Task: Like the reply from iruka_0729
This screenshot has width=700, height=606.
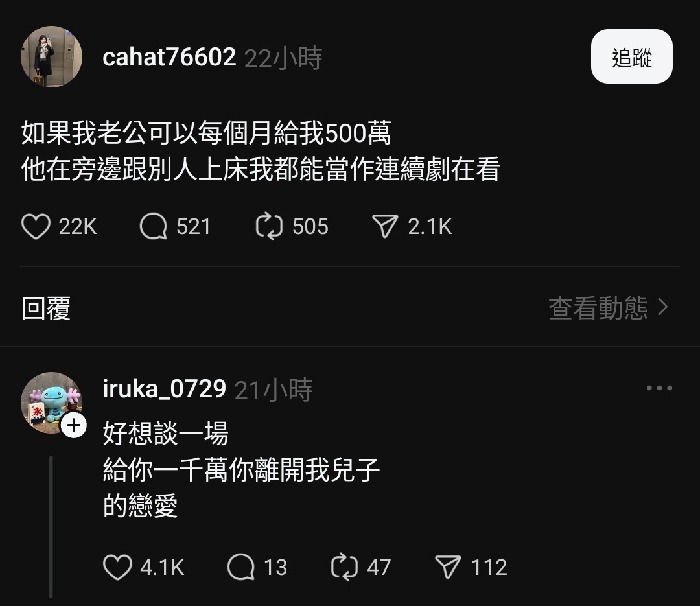Action: [x=117, y=567]
